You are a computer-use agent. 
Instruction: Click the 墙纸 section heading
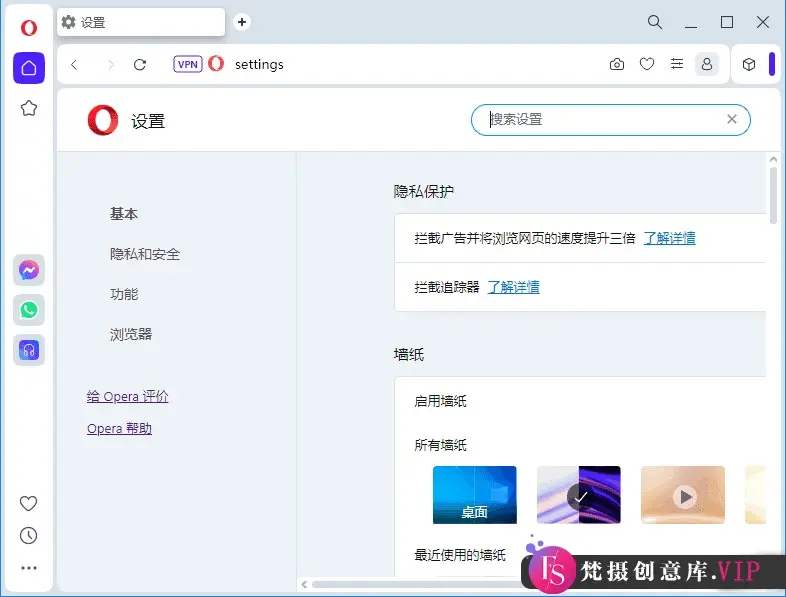pos(409,354)
